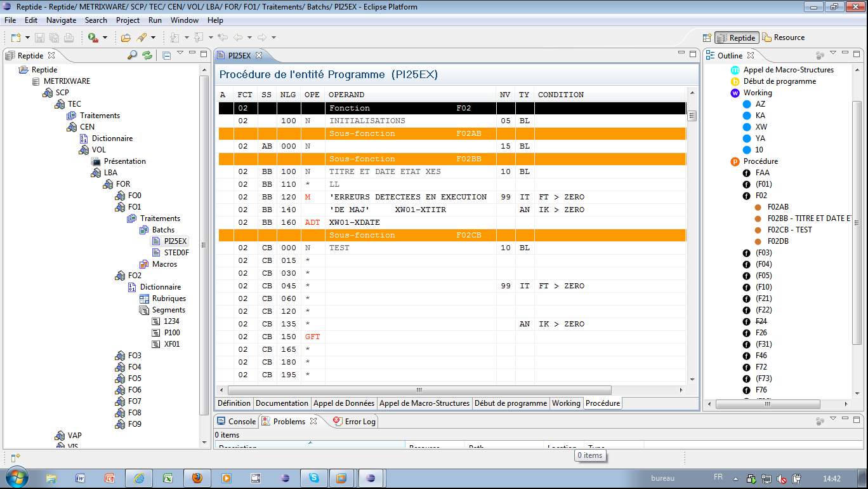The height and width of the screenshot is (489, 868).
Task: Switch to the Reptide perspective button
Action: coord(737,37)
